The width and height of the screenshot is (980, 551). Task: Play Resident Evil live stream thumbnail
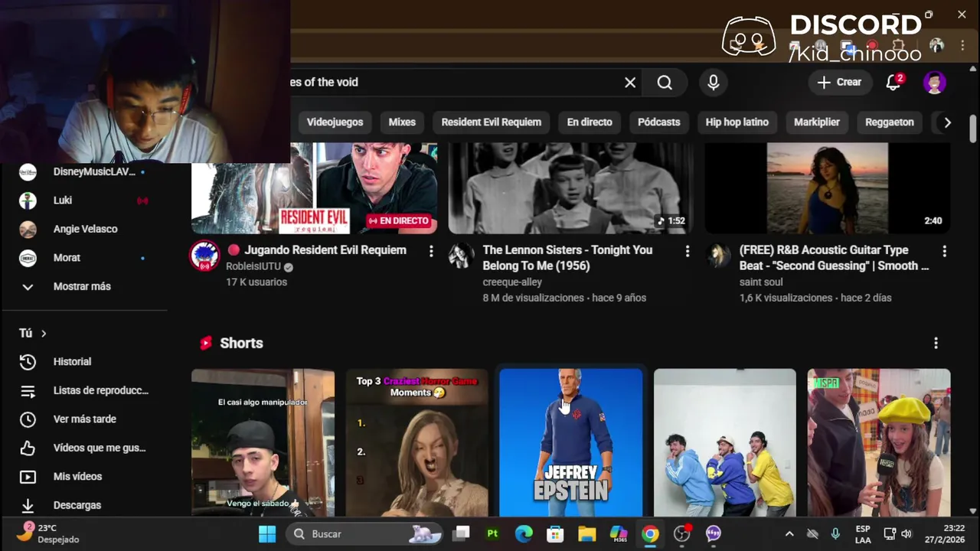pos(314,188)
